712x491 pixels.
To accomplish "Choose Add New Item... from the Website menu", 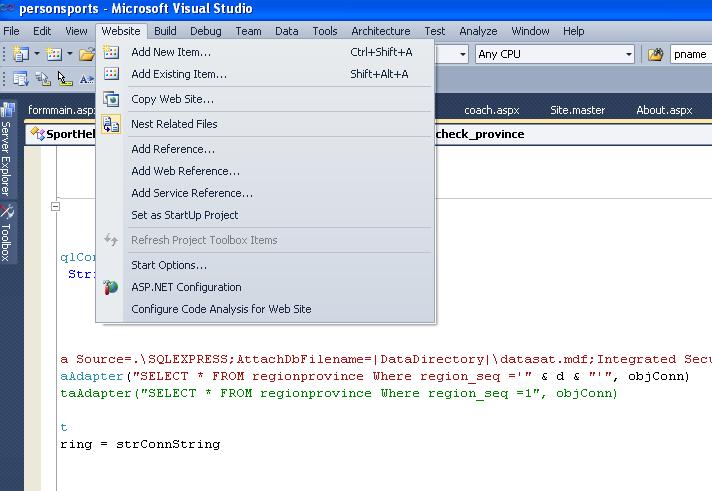I will point(266,52).
